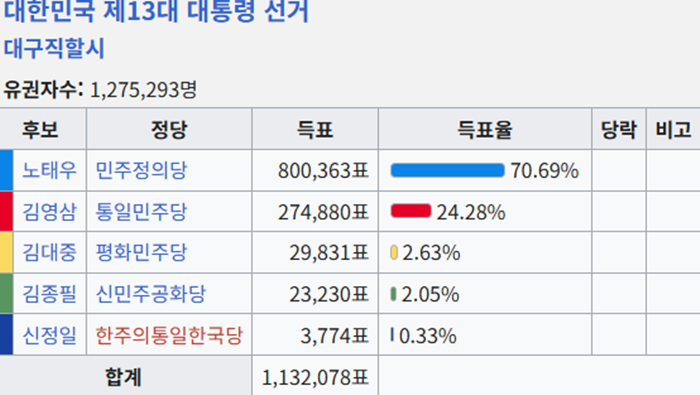Open the 평화민주당 party link
Viewport: 700px width, 395px height.
tap(141, 253)
